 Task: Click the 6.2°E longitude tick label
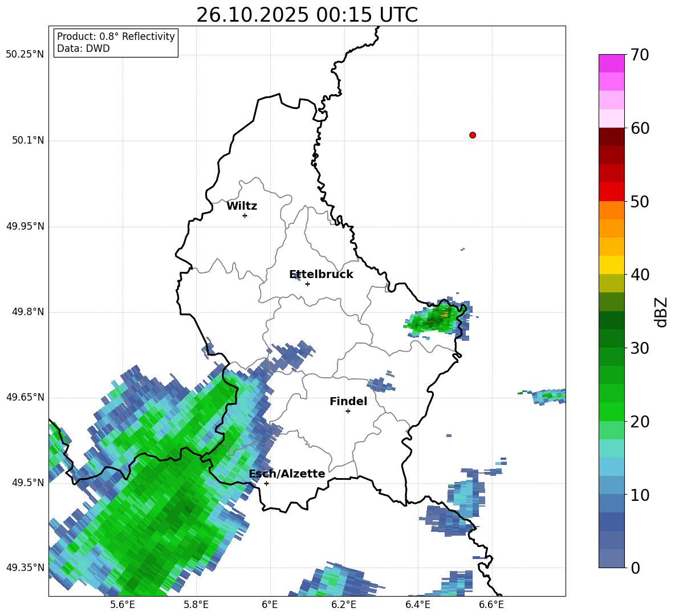[x=344, y=605]
